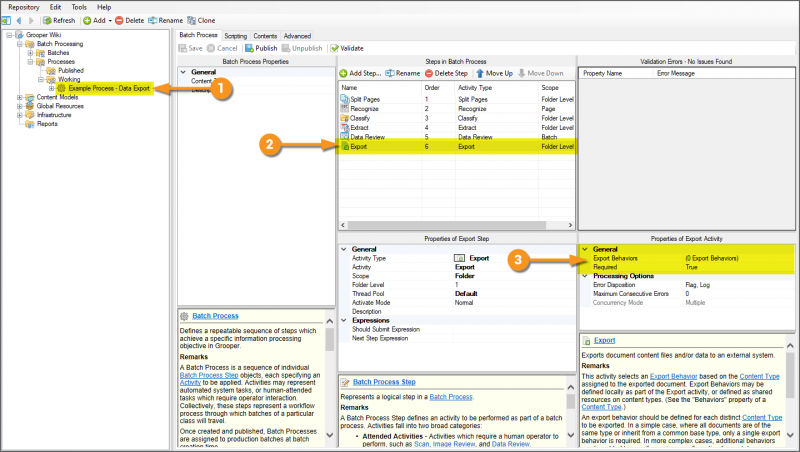The width and height of the screenshot is (800, 452).
Task: Collapse the Working tree node
Action: click(x=41, y=80)
